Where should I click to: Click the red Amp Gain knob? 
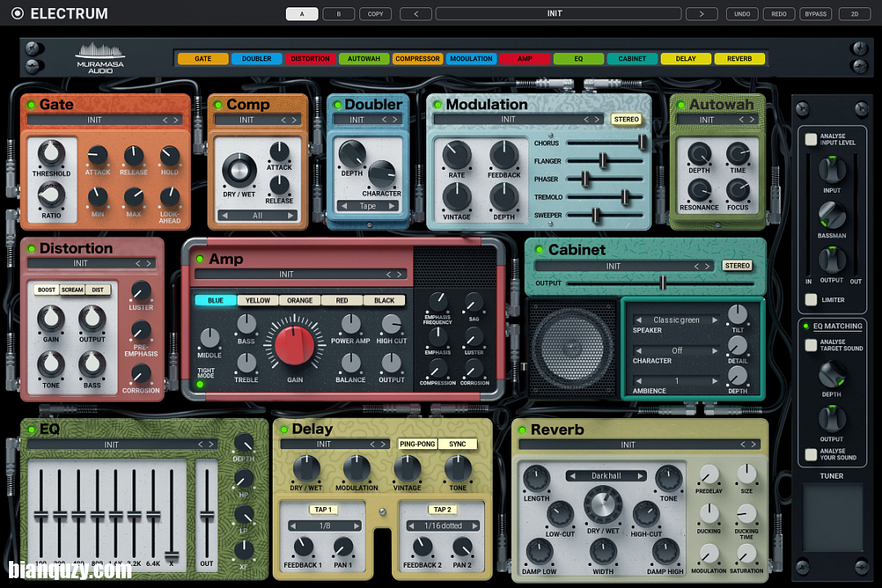click(x=295, y=345)
